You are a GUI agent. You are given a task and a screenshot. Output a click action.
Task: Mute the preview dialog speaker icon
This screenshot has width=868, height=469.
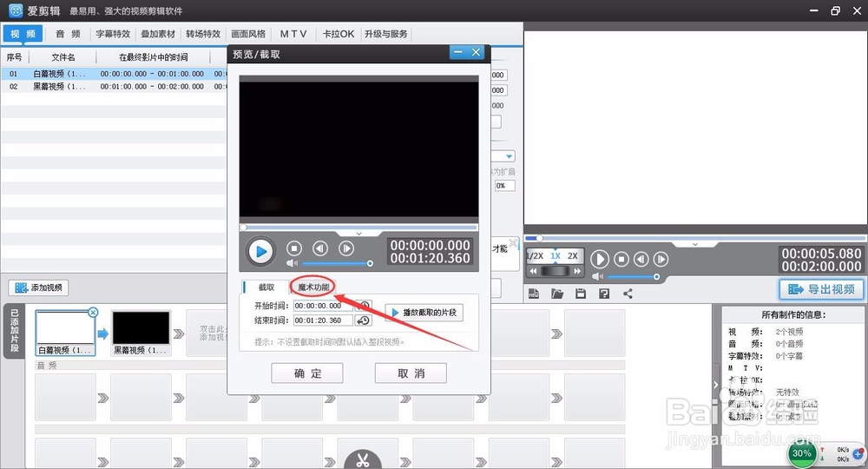[292, 263]
